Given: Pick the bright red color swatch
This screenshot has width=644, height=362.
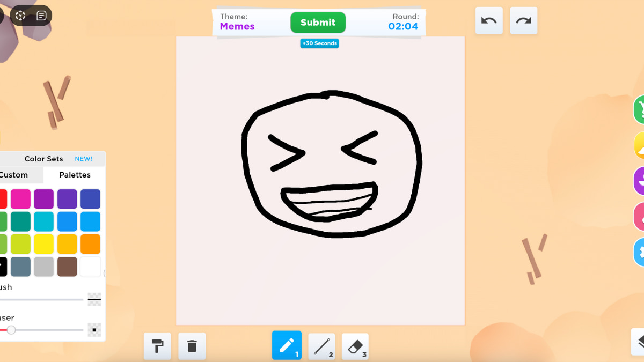Looking at the screenshot, I should coord(4,199).
